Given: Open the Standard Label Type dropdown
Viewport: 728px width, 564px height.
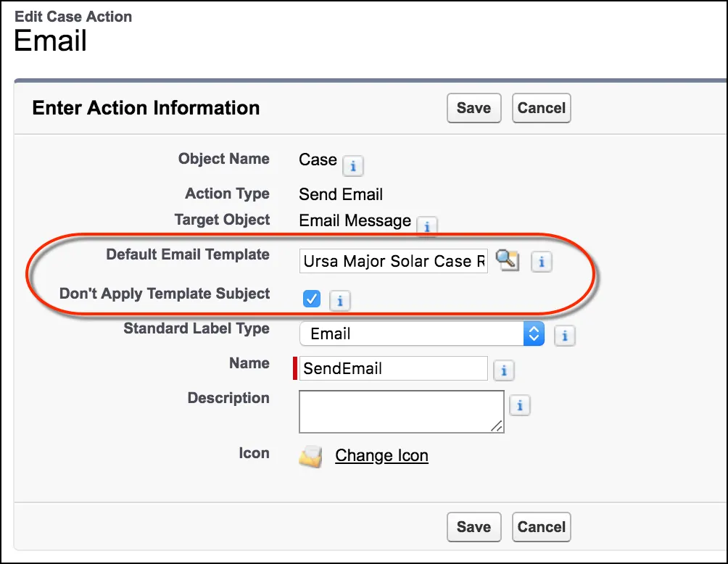Looking at the screenshot, I should coord(422,333).
